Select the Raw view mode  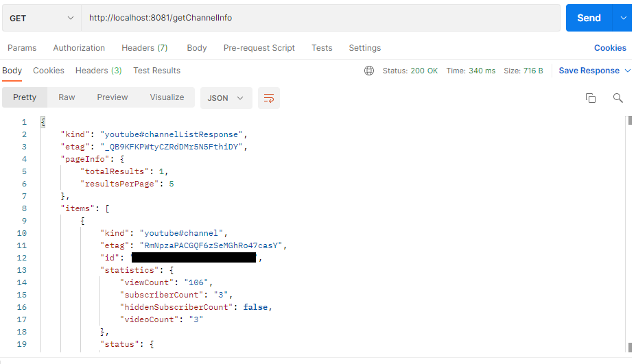[x=67, y=97]
